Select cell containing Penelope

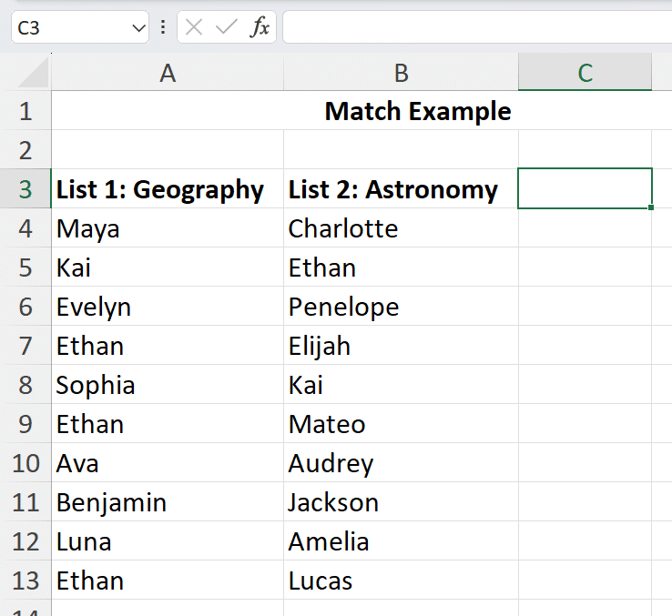click(x=401, y=307)
